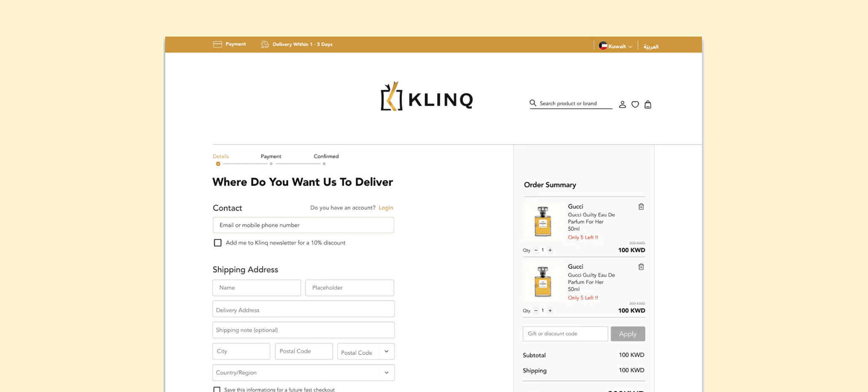Click the Kuwait flag icon
The width and height of the screenshot is (868, 392).
[603, 46]
